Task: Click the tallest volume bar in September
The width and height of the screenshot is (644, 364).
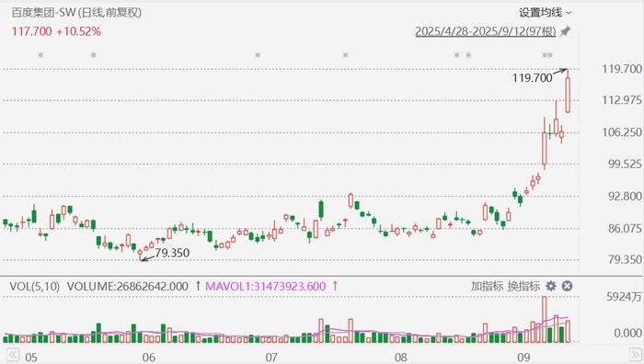Action: pyautogui.click(x=545, y=319)
